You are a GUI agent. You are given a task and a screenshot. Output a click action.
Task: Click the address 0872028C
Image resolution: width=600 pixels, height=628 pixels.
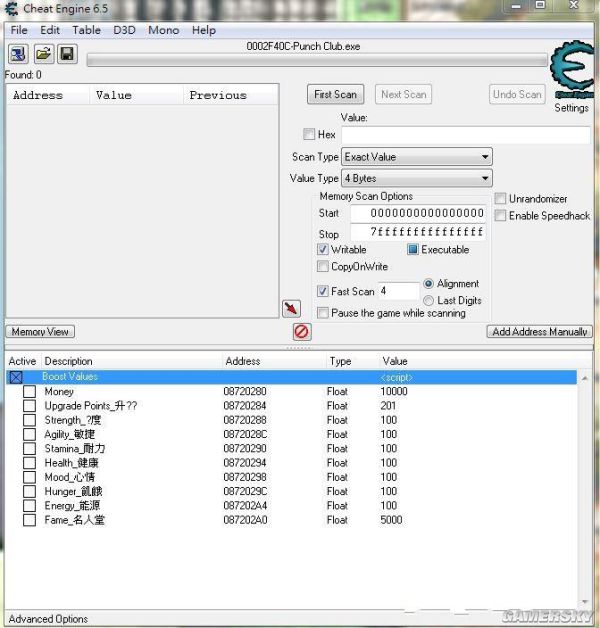coord(245,435)
